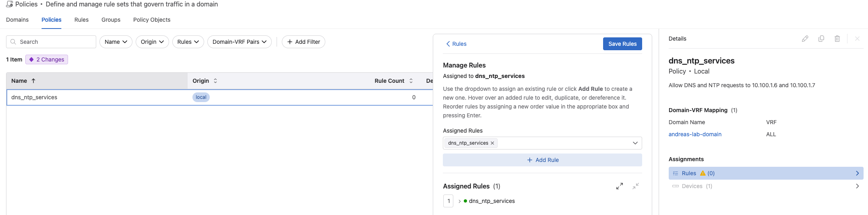Click the edit pencil icon in Details
This screenshot has width=868, height=215.
805,39
